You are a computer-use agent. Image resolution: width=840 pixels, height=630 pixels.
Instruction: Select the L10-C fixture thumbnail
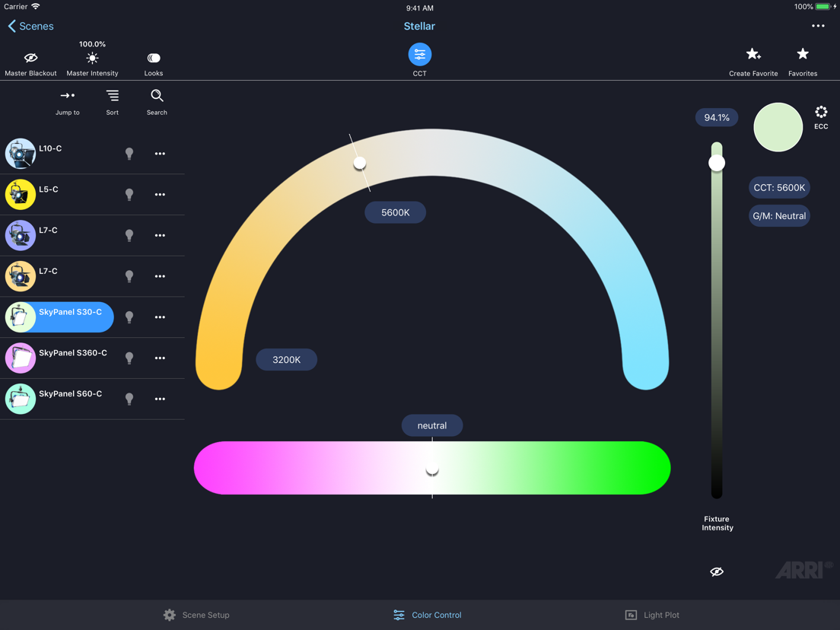tap(21, 154)
